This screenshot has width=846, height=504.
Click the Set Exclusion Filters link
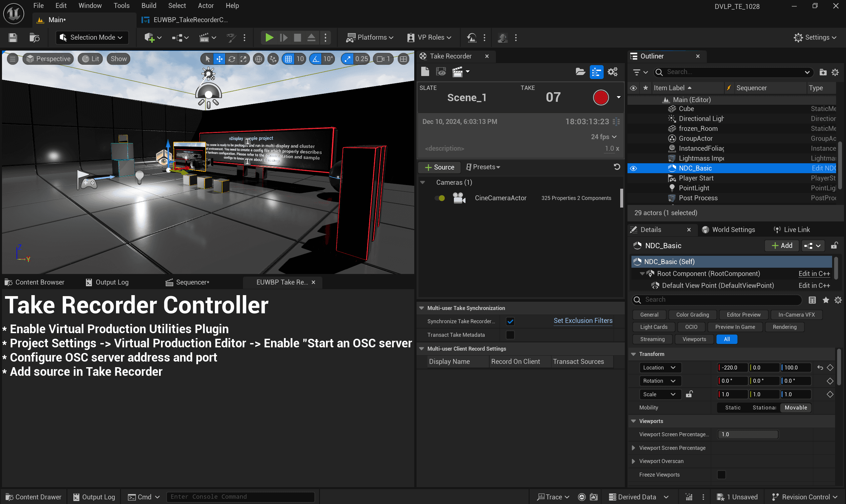tap(583, 321)
